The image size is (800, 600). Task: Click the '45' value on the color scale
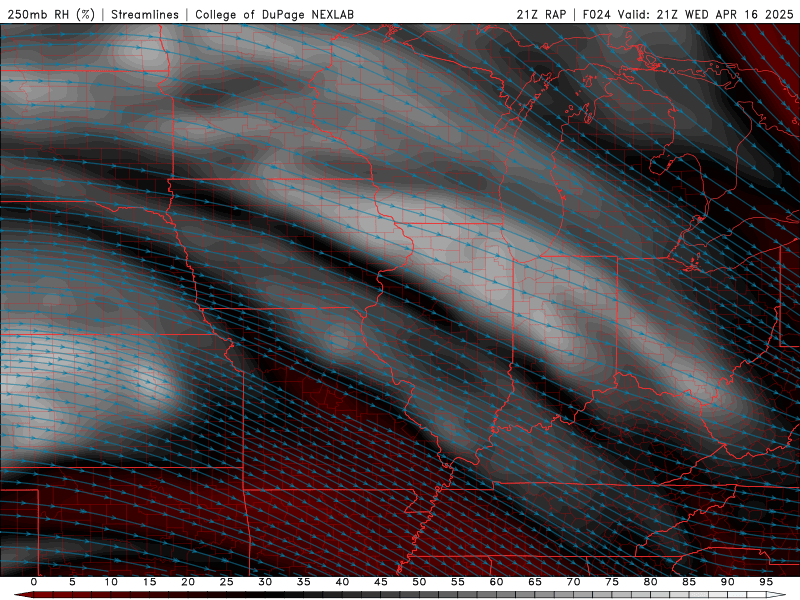(x=381, y=582)
